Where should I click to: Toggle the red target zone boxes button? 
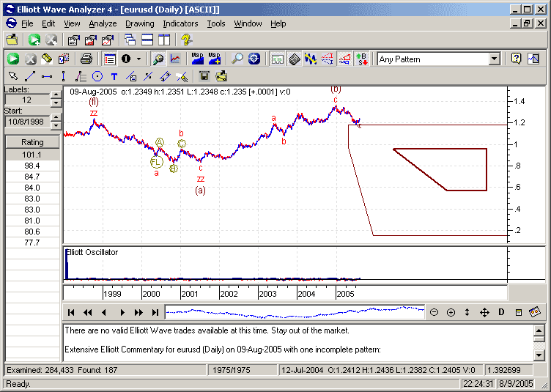(x=344, y=59)
